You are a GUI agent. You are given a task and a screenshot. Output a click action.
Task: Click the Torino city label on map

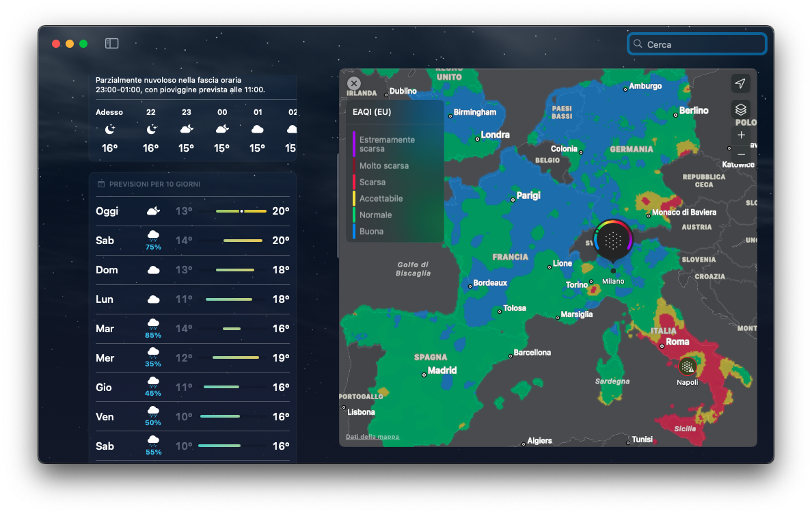pos(576,285)
